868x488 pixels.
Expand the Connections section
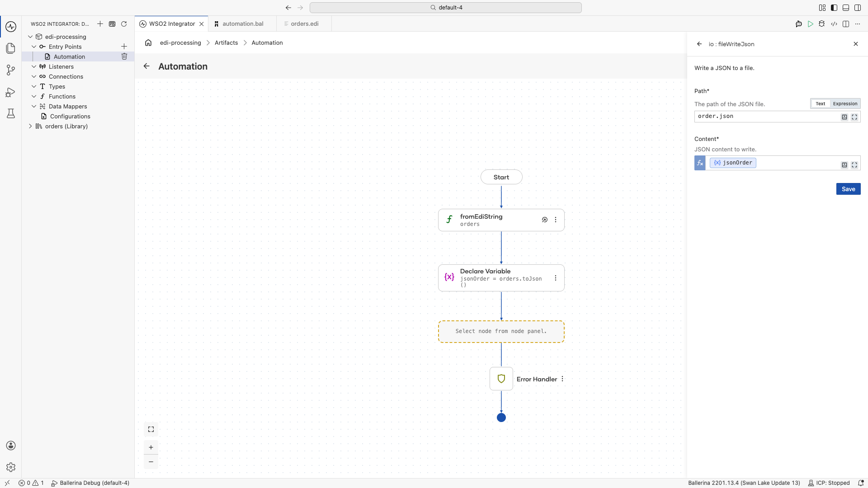point(34,76)
